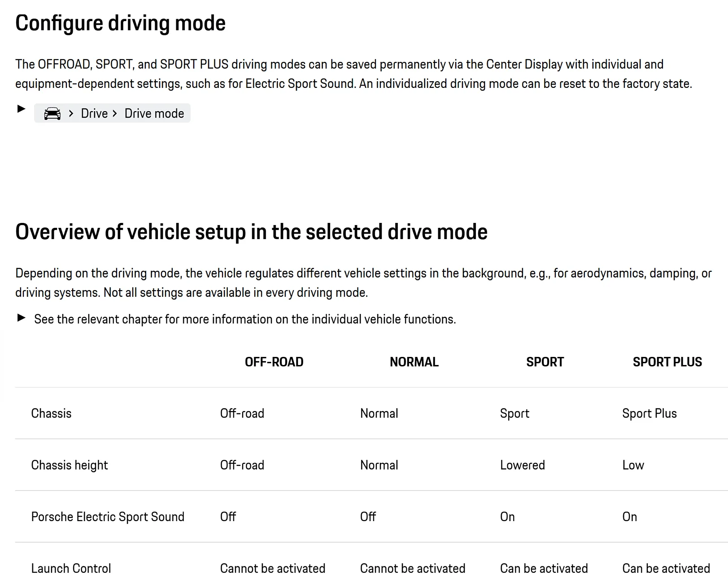Click the triangle bullet beside the breadcrumb path
Screen dimensions: 728x583
21,109
